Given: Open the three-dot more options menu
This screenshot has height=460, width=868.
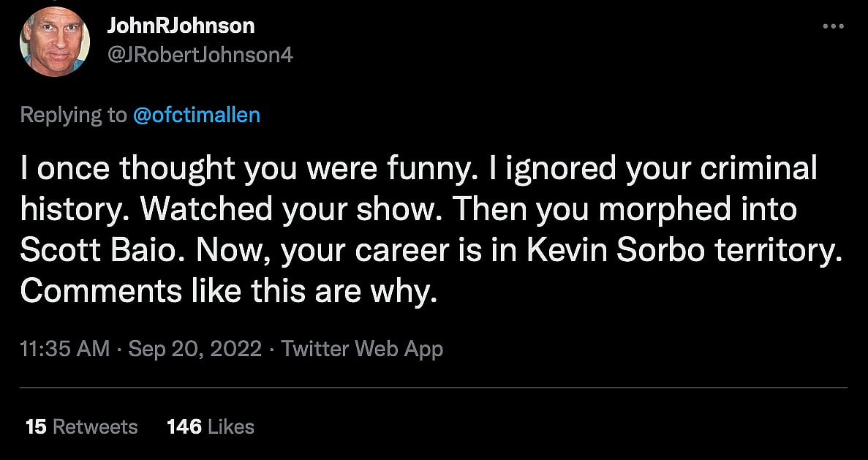Looking at the screenshot, I should [833, 26].
